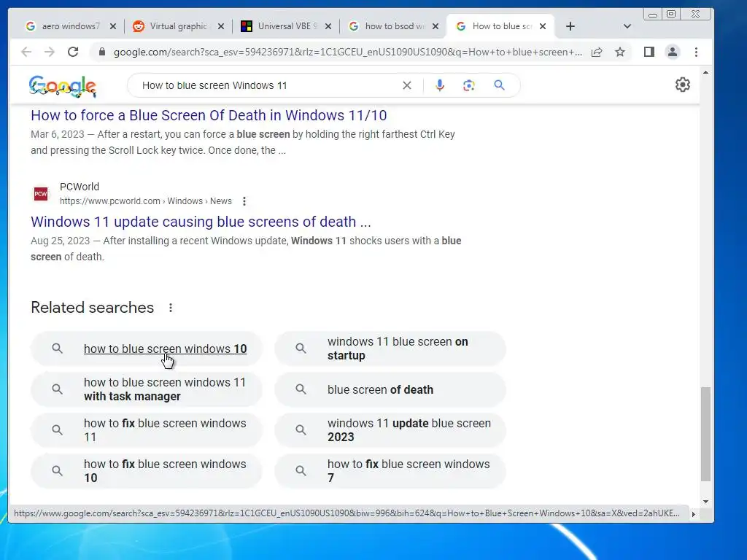Search 'how to fix blue screen windows 7'

(x=390, y=471)
